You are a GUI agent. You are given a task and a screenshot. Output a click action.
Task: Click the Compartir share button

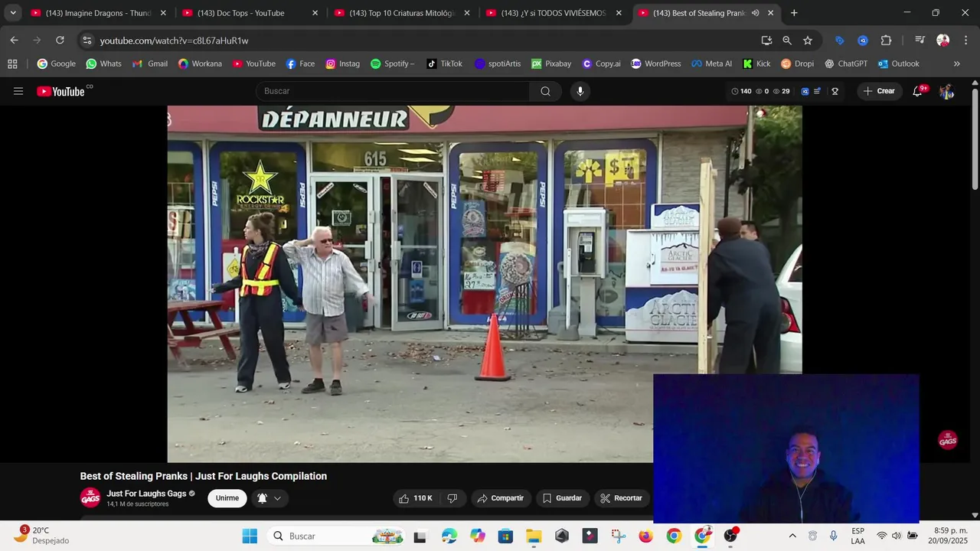tap(500, 498)
